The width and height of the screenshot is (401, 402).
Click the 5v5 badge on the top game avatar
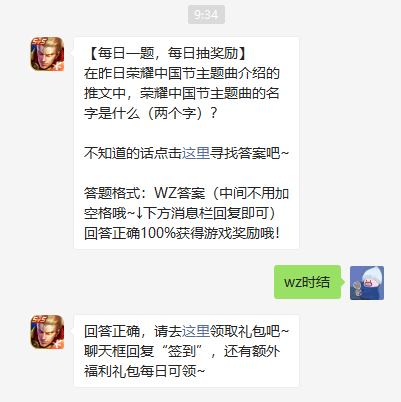pos(39,42)
